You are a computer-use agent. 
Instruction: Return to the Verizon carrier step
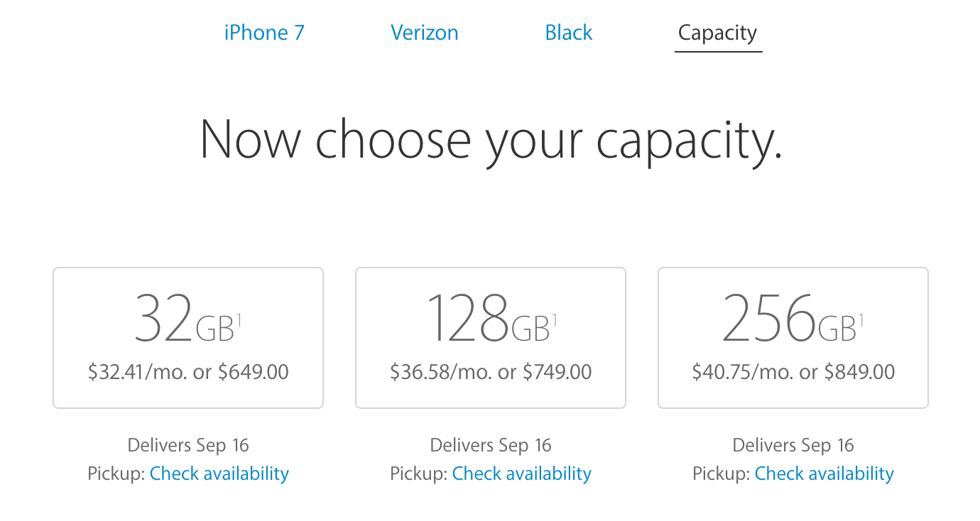(425, 33)
